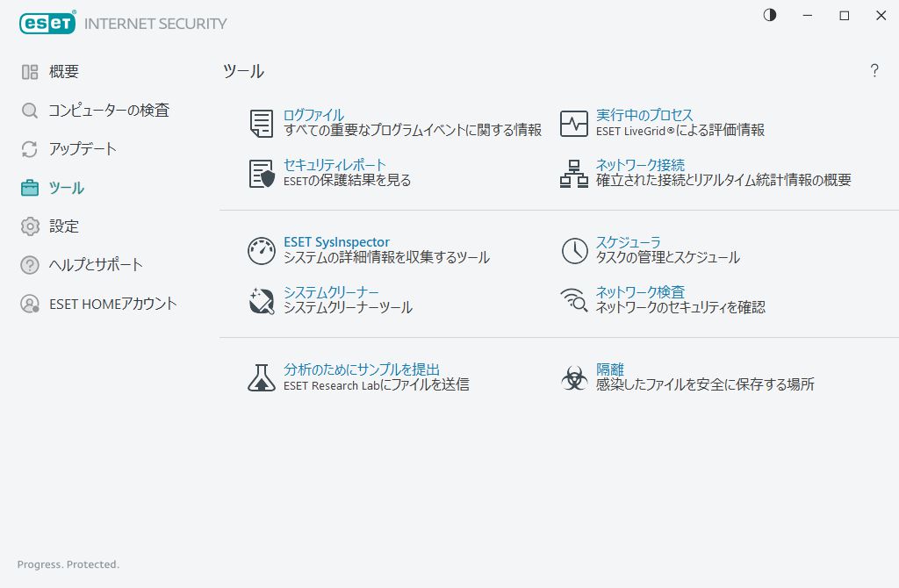Image resolution: width=899 pixels, height=588 pixels.
Task: Click the system cleaner icon
Action: 262,301
